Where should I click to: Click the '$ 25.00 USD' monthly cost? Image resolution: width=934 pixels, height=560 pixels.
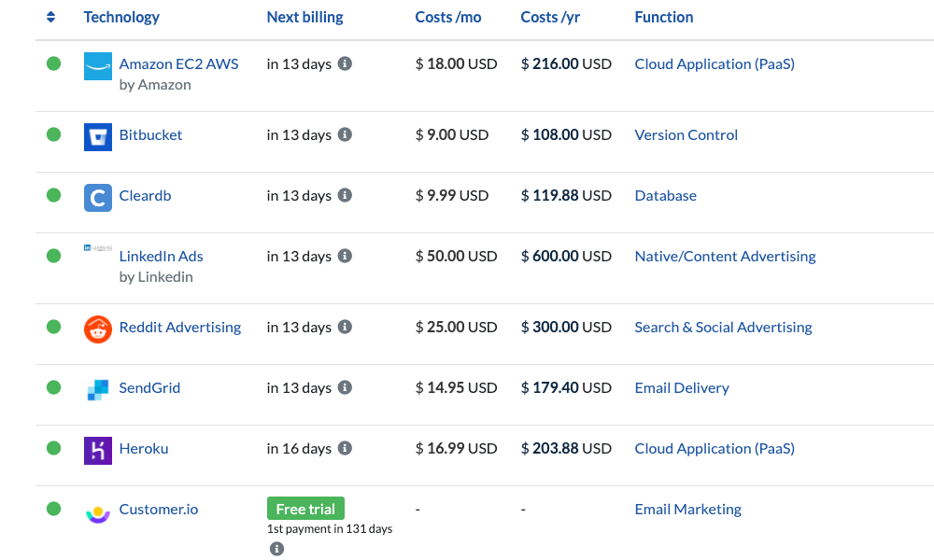[457, 328]
